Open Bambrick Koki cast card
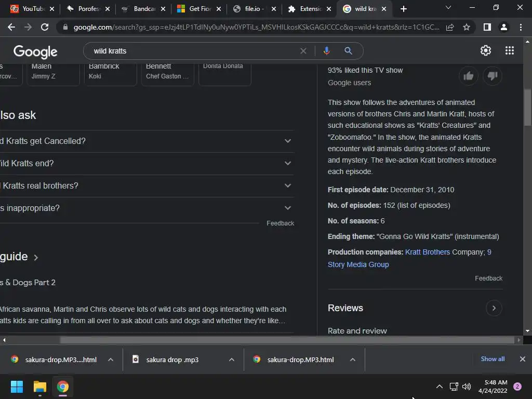 pos(111,74)
